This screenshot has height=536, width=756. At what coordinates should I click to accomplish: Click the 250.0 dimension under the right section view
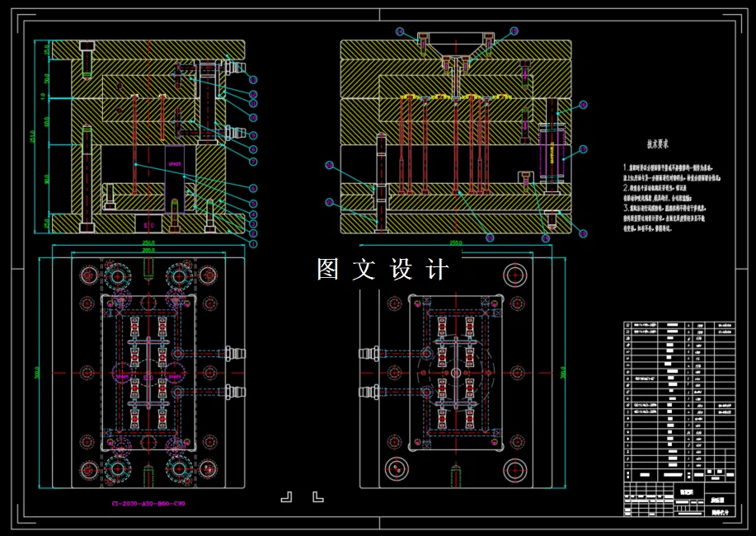point(456,242)
